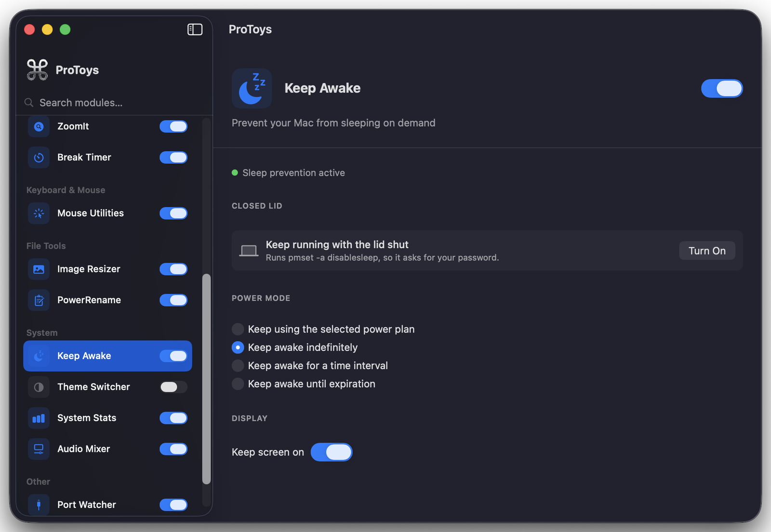The height and width of the screenshot is (532, 771).
Task: Click the Port Watcher plug icon
Action: 39,505
